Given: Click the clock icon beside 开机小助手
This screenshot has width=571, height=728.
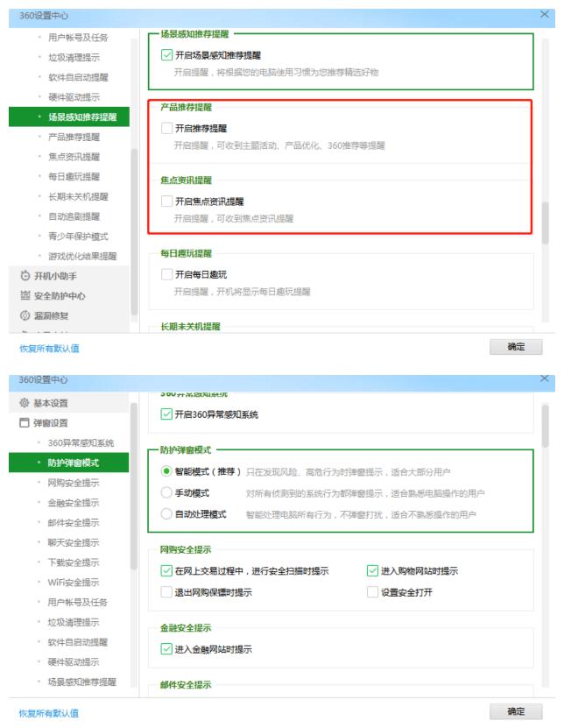Looking at the screenshot, I should (x=25, y=276).
